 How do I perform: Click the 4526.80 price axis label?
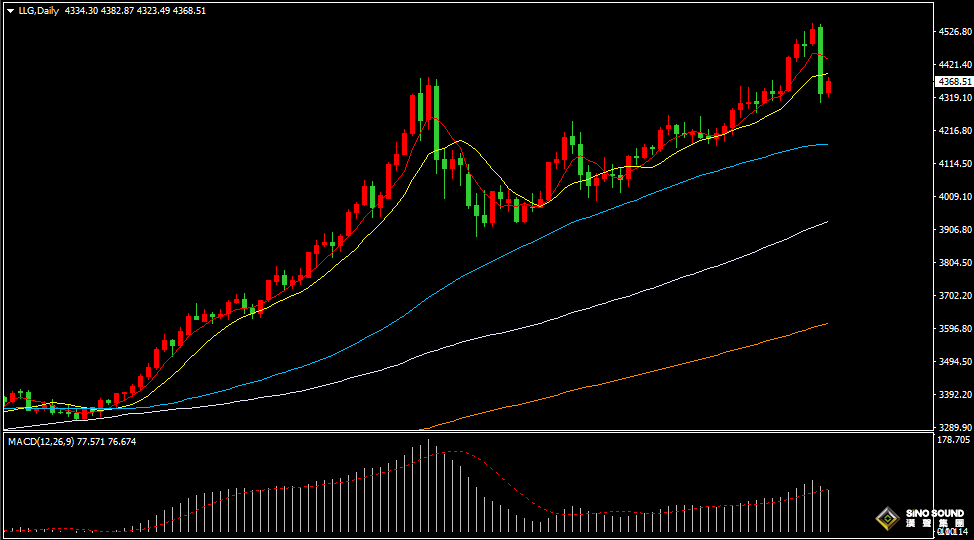(x=954, y=32)
